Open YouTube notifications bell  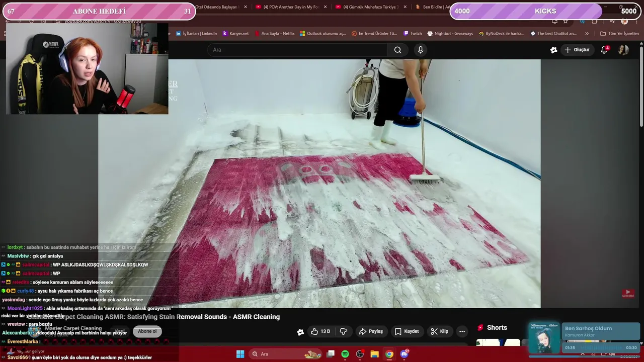point(605,50)
